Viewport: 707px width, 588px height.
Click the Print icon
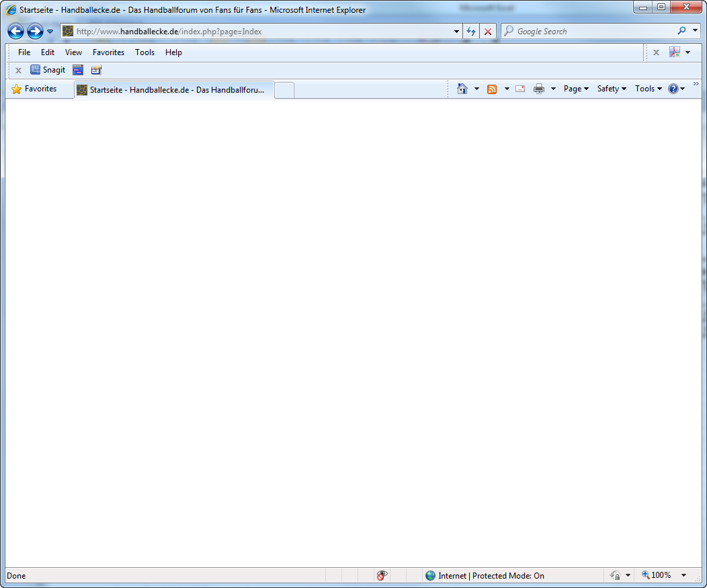pyautogui.click(x=539, y=89)
